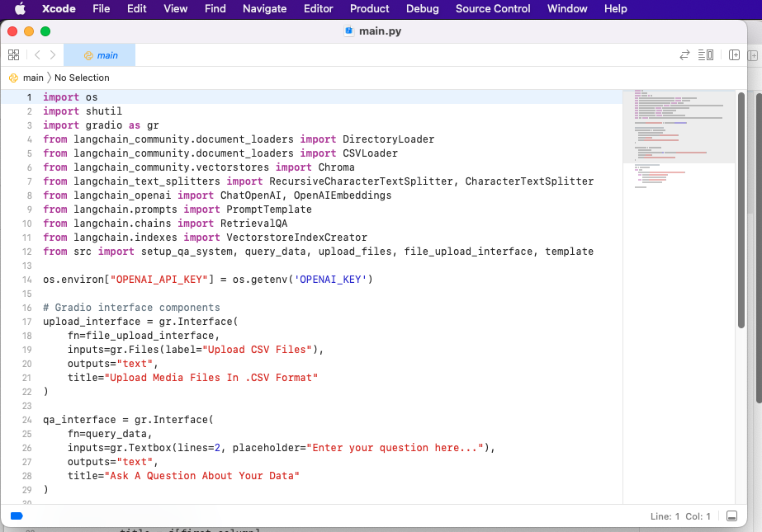Open the Source Control menu

(x=493, y=9)
